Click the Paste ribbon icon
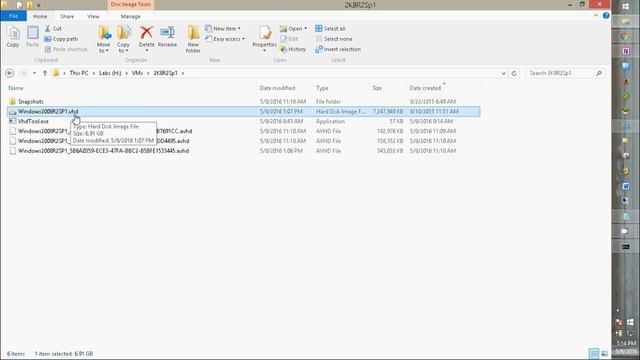The width and height of the screenshot is (640, 360). [x=32, y=37]
